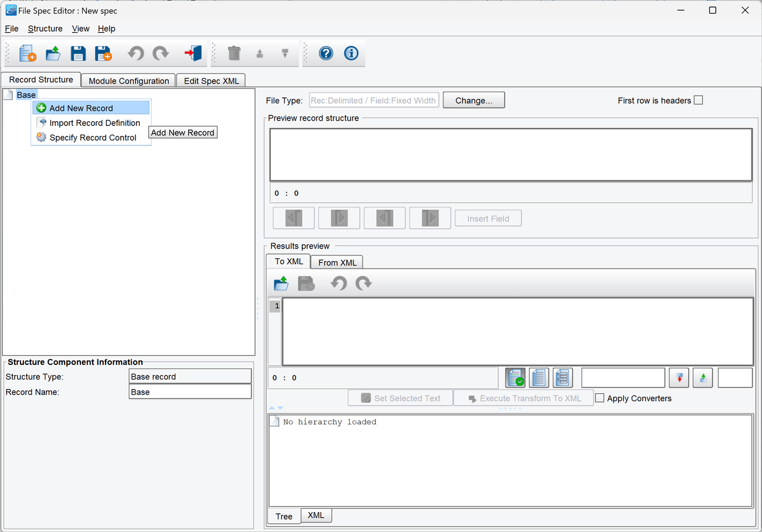
Task: Click the save icon in Results preview toolbar
Action: click(307, 284)
